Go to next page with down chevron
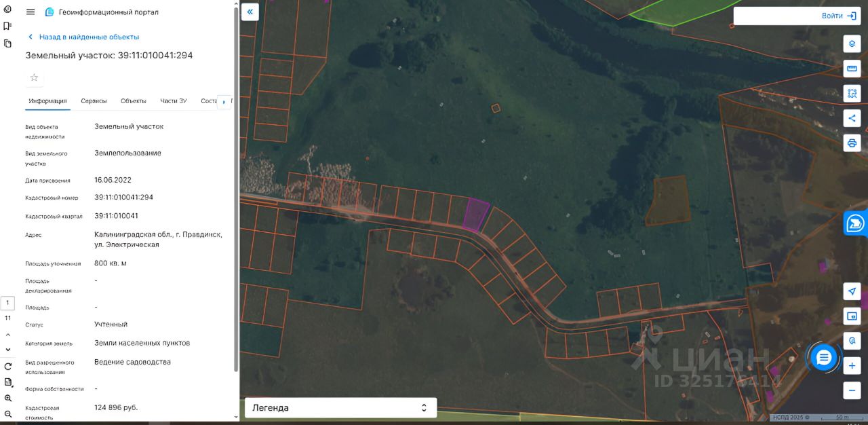This screenshot has width=868, height=425. 8,349
